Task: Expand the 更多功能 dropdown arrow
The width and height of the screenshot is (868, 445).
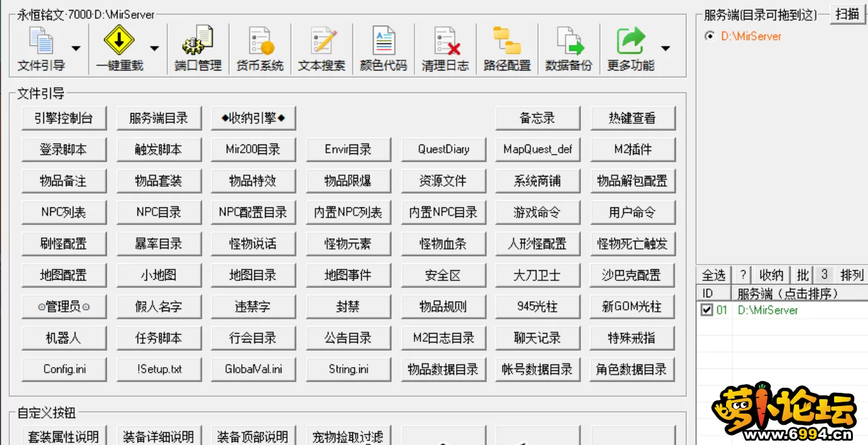Action: pyautogui.click(x=666, y=48)
